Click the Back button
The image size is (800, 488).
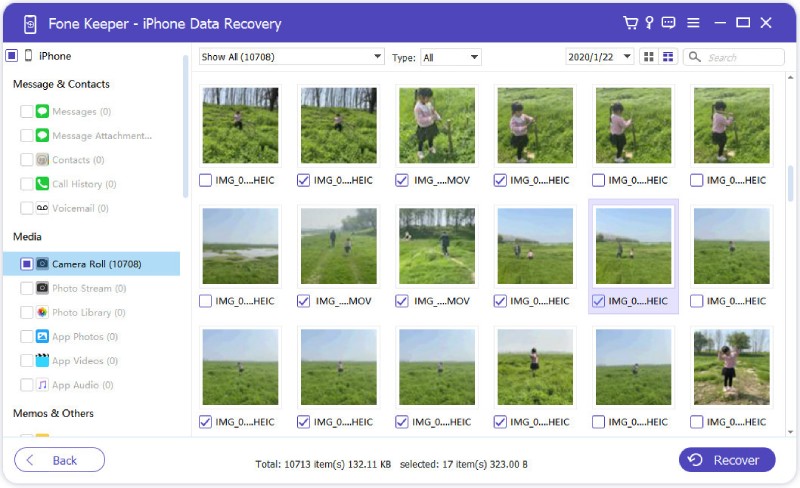click(59, 460)
